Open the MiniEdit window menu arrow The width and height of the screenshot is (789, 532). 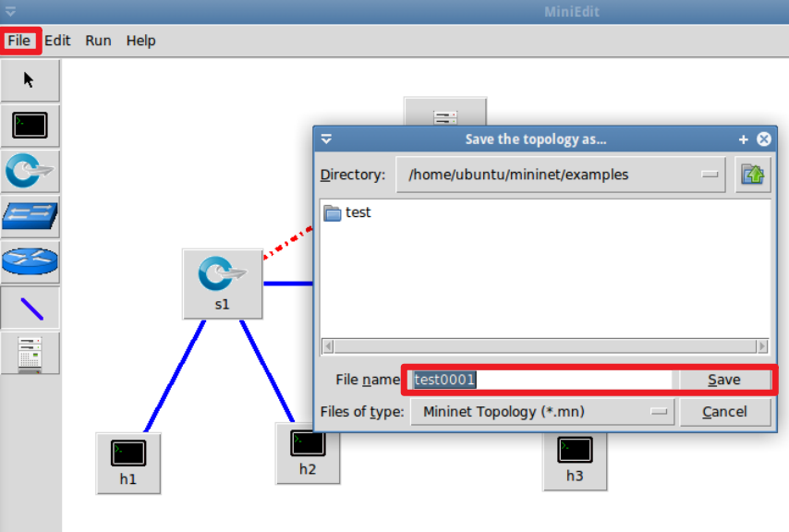click(x=10, y=11)
